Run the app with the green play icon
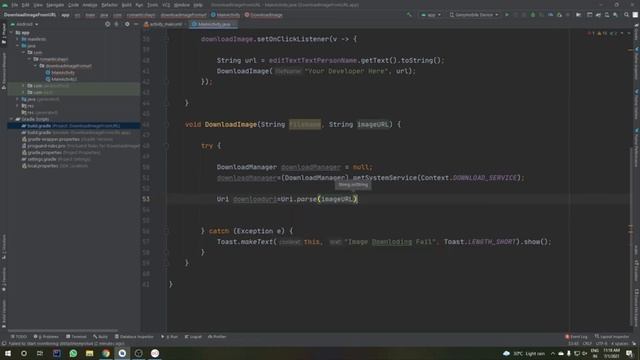 pos(507,15)
